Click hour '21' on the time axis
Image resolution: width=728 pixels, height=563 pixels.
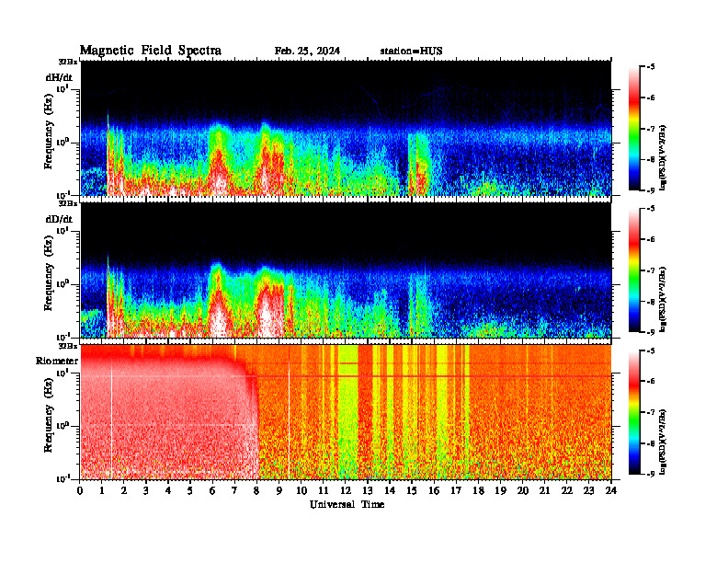point(544,490)
